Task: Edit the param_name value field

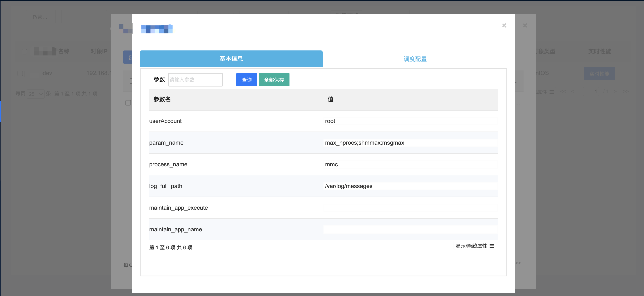Action: (410, 143)
